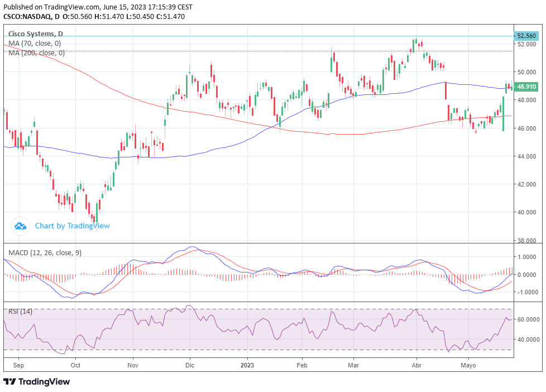
Task: Open the 'Chart by TradingView' link
Action: pyautogui.click(x=72, y=226)
